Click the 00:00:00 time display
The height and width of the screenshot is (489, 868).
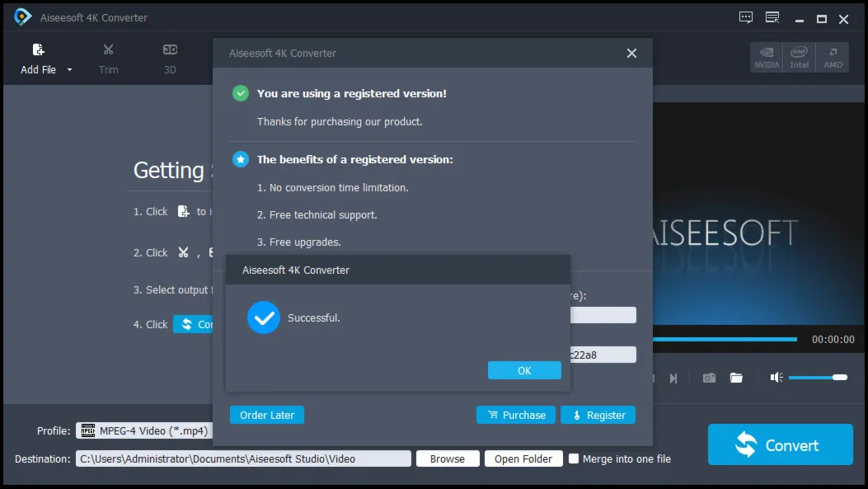click(x=833, y=340)
